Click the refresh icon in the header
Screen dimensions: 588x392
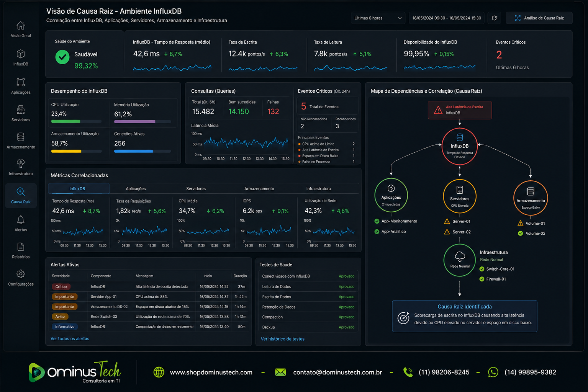coord(494,18)
